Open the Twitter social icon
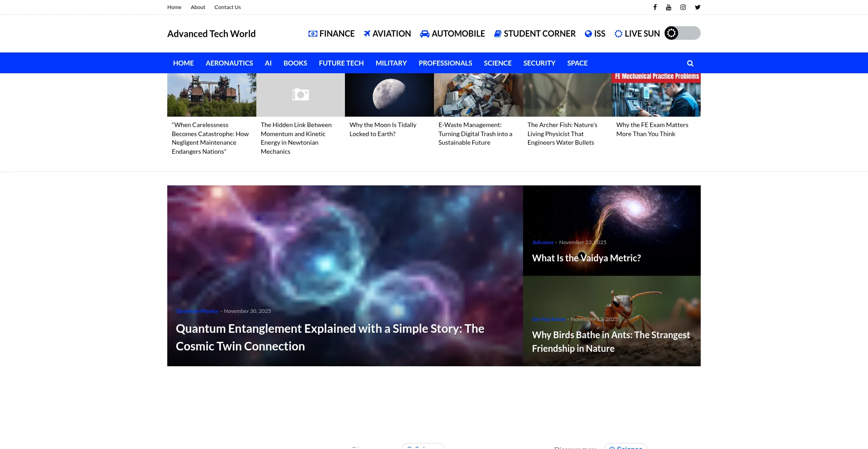Screen dimensions: 868x449 pyautogui.click(x=698, y=7)
